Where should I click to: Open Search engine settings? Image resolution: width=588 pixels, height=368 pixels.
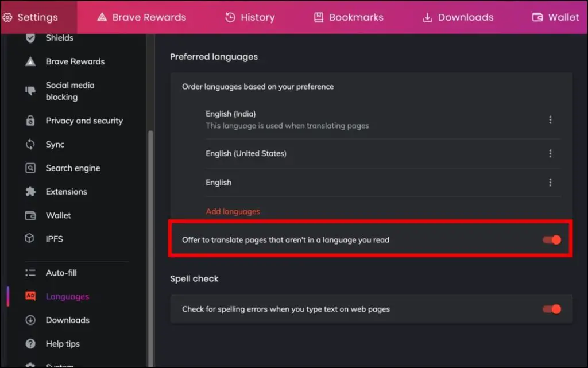(x=73, y=168)
